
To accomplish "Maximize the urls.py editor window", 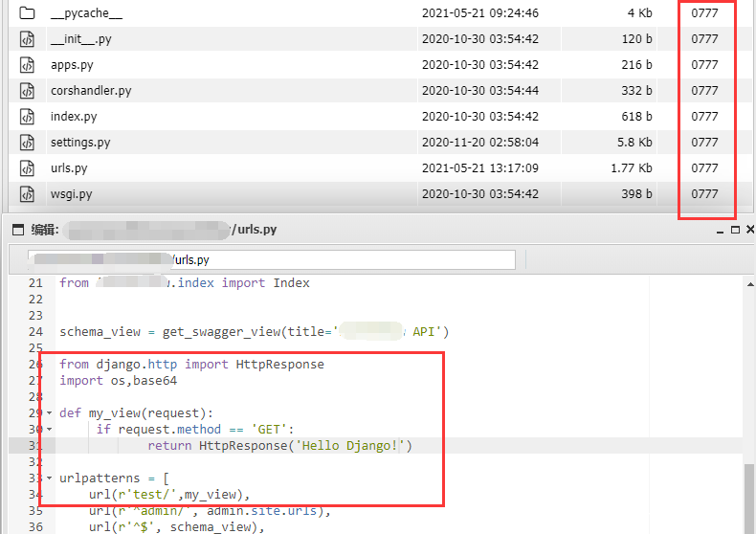I will pyautogui.click(x=735, y=230).
